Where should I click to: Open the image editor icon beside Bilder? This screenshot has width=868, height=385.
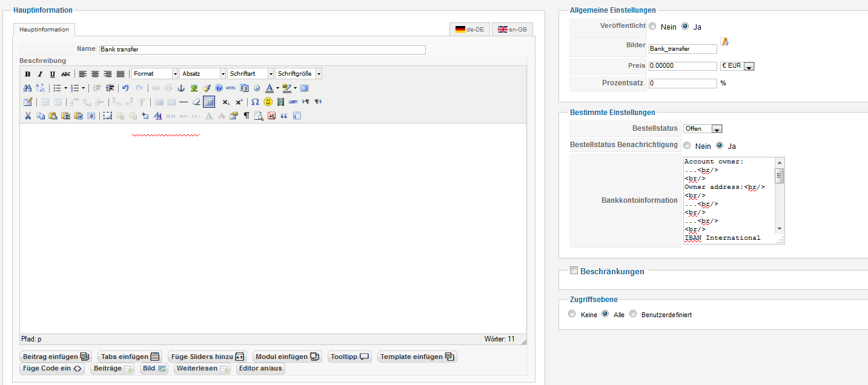click(724, 42)
